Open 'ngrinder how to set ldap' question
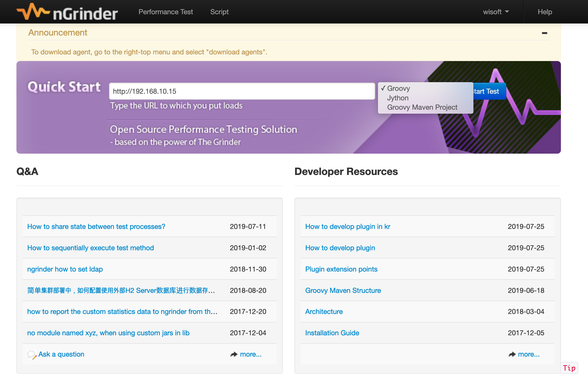The width and height of the screenshot is (588, 389). 65,269
